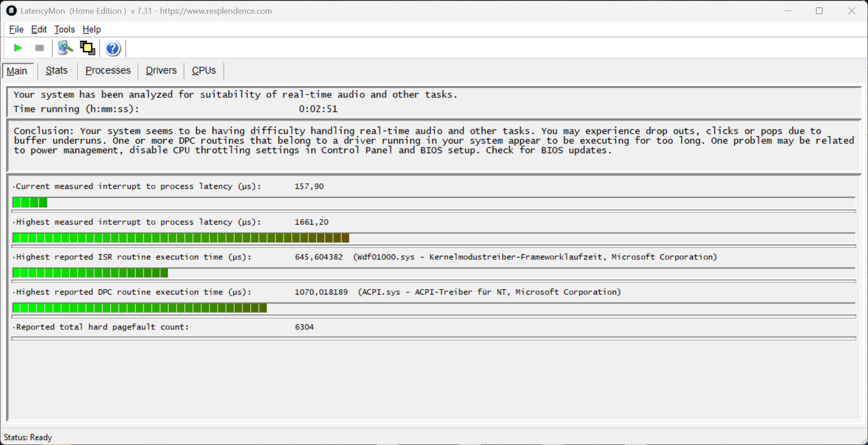Maximize the LatencyMon window
The image size is (868, 445).
point(819,11)
